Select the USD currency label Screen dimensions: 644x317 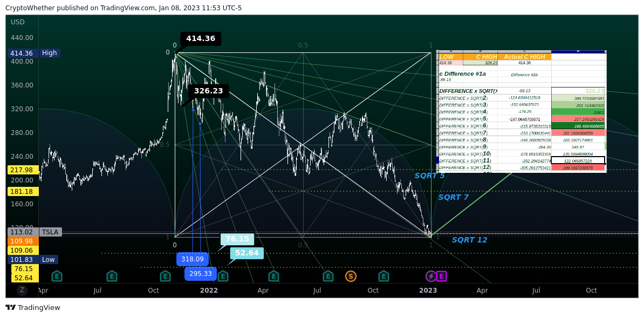click(x=18, y=22)
